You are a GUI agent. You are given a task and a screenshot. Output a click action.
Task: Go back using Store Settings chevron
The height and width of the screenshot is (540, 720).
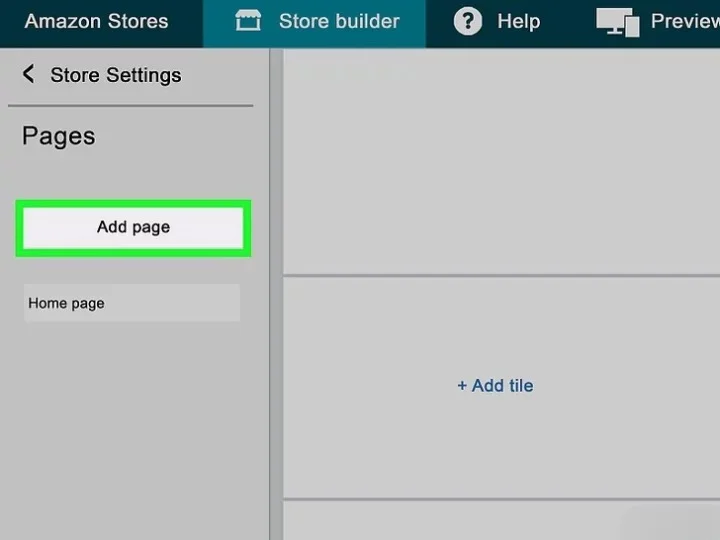pyautogui.click(x=28, y=74)
